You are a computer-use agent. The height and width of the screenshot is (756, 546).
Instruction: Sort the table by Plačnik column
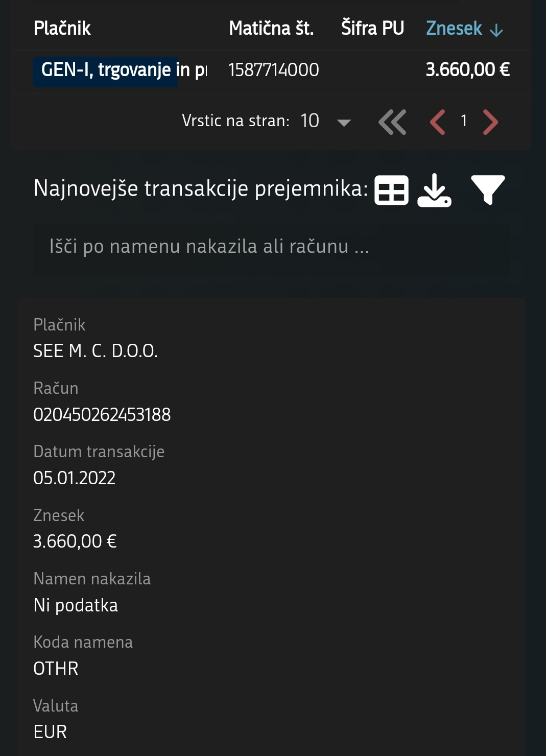62,28
